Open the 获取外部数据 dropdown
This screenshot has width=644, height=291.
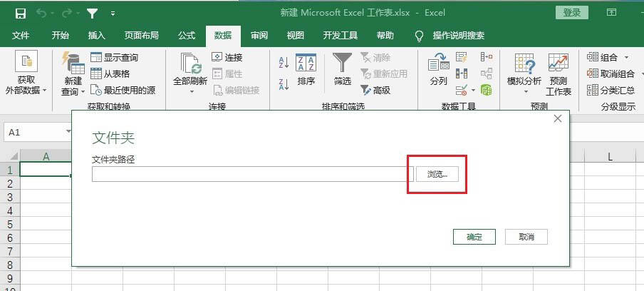click(x=26, y=73)
